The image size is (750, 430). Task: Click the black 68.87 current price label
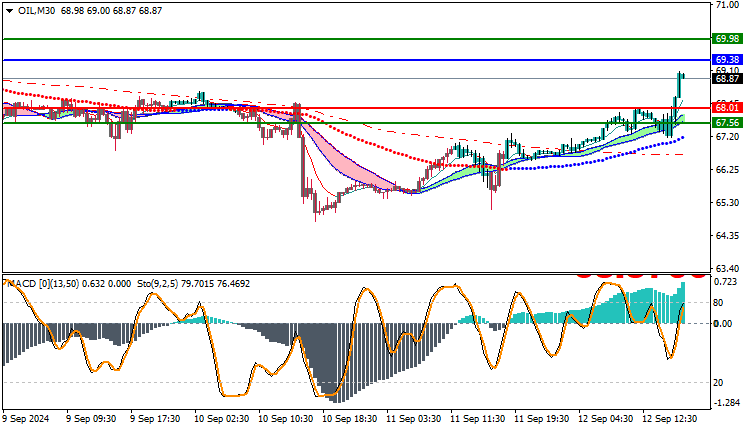pos(727,79)
